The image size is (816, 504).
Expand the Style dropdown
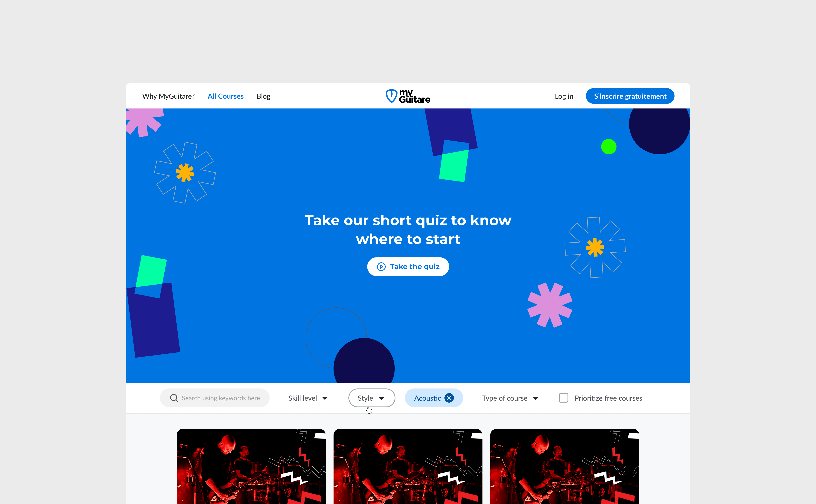pyautogui.click(x=372, y=398)
